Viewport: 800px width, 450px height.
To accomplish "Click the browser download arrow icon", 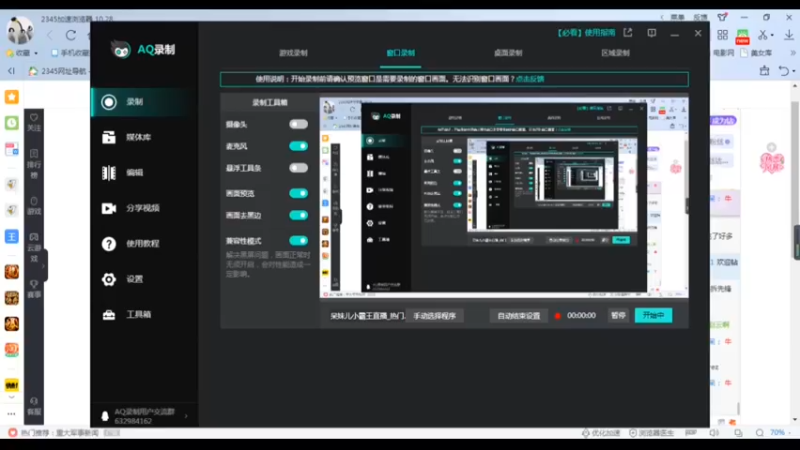I will tap(789, 35).
